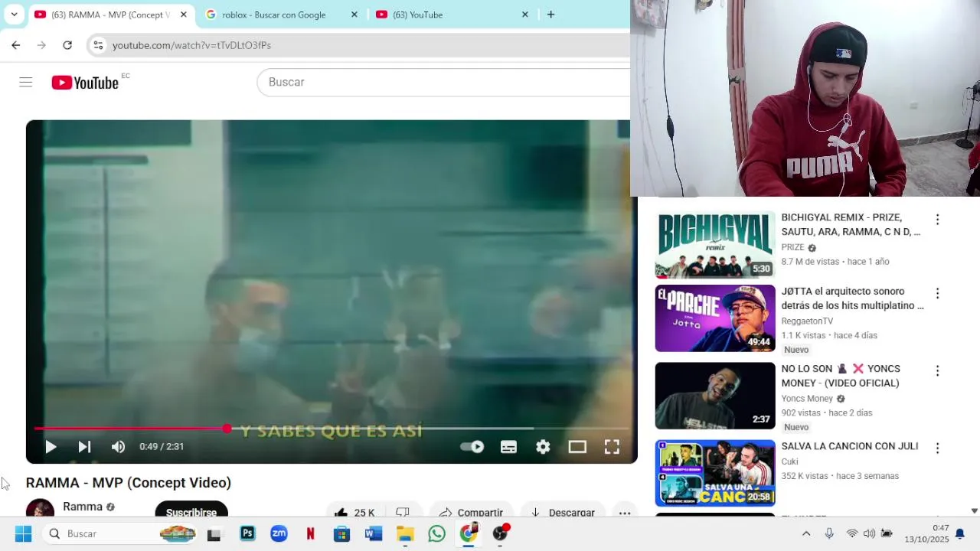980x551 pixels.
Task: Open a new browser tab
Action: point(550,15)
